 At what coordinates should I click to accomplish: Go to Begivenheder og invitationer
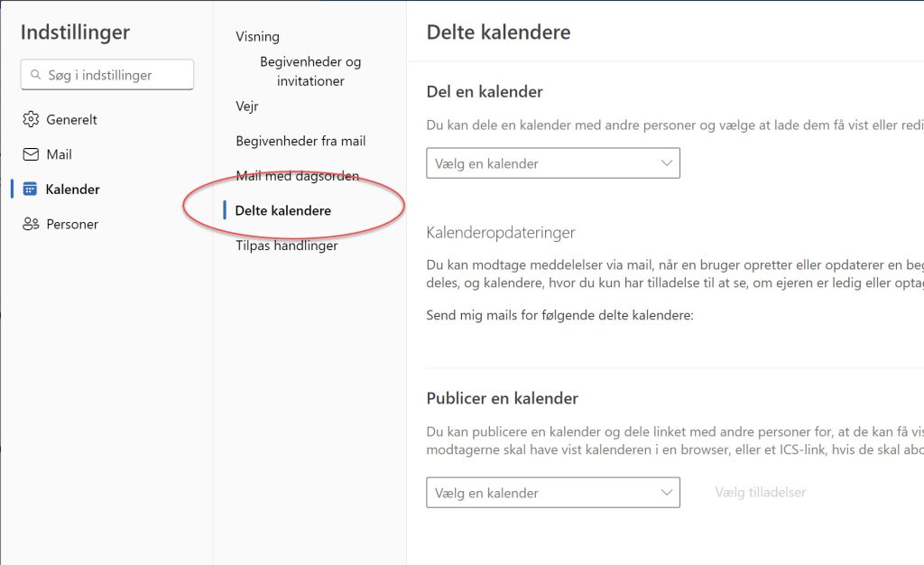[310, 71]
